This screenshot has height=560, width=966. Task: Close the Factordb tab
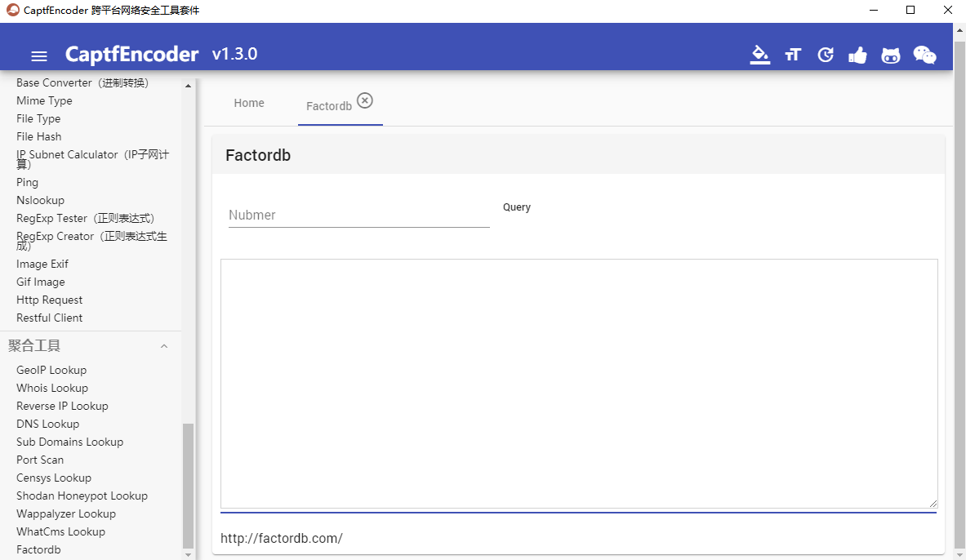[365, 100]
